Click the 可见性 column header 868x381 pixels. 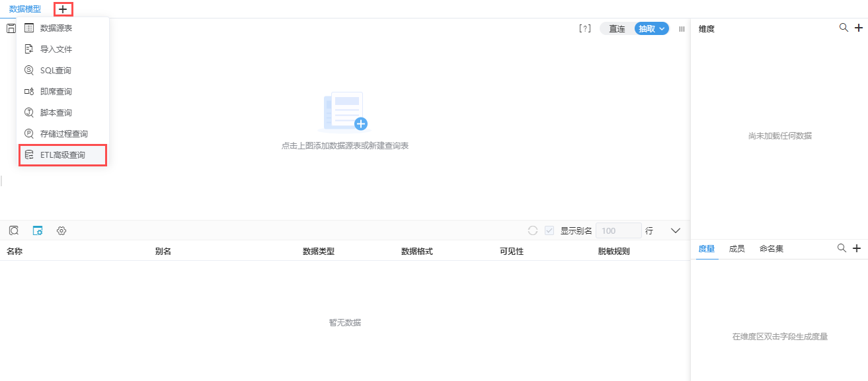[512, 252]
